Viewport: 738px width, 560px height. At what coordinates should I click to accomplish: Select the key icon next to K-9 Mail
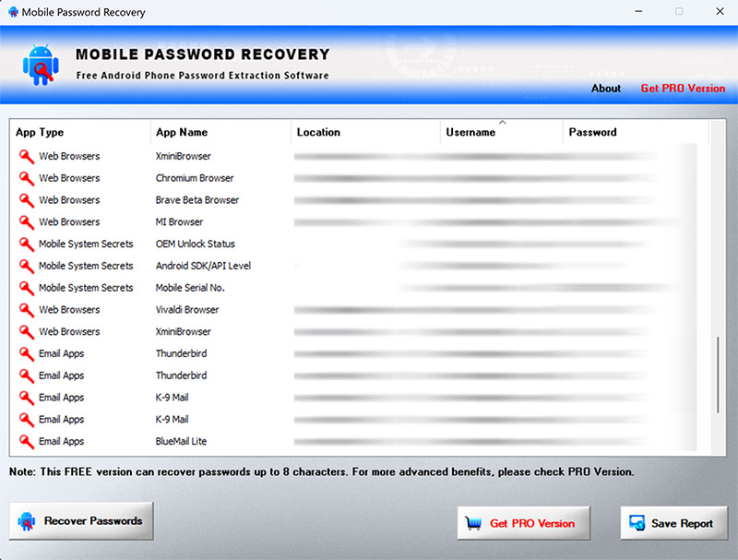(x=25, y=398)
